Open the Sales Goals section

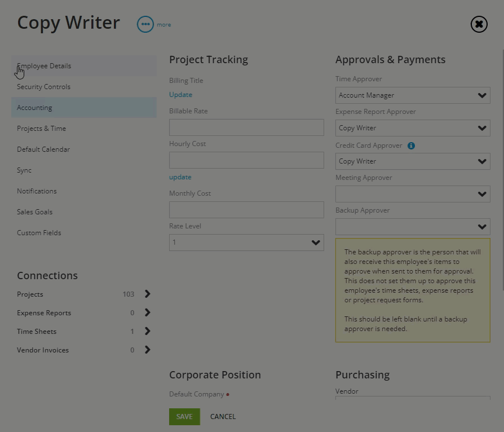pos(84,212)
